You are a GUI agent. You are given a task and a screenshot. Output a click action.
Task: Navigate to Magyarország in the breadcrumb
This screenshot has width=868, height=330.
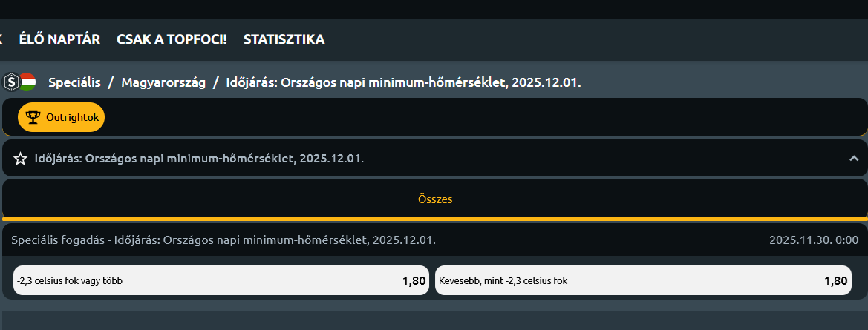click(163, 82)
